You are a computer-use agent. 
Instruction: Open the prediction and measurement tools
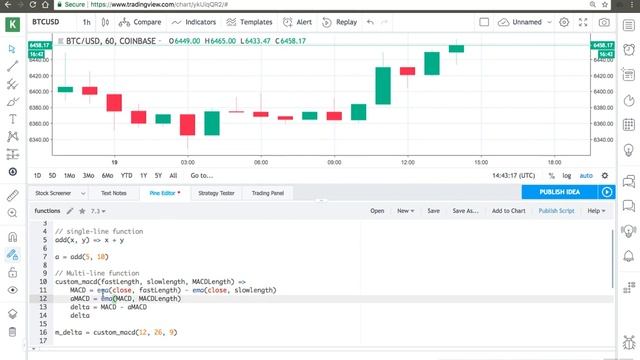point(12,154)
